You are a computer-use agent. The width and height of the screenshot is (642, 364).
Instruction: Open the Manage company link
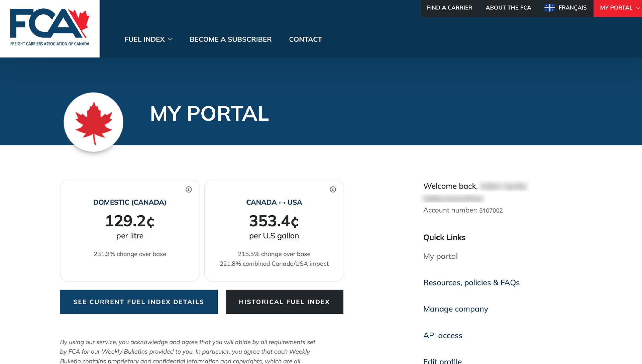click(456, 309)
